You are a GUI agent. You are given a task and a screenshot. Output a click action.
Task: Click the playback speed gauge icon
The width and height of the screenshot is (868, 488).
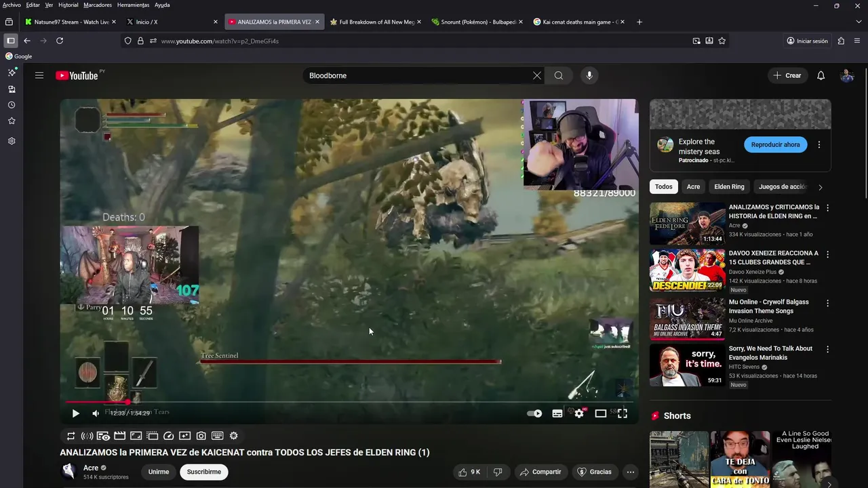168,436
